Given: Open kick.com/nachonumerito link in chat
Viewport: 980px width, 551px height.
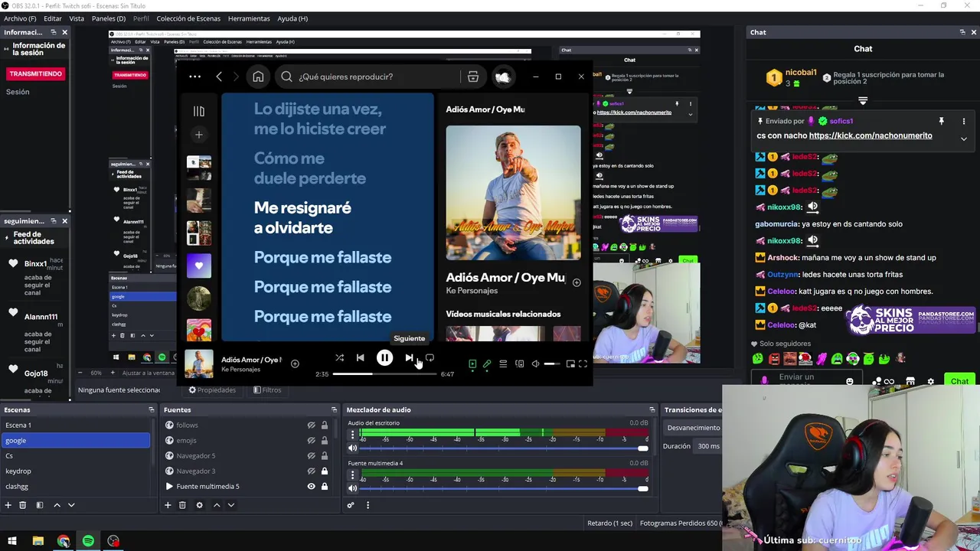Looking at the screenshot, I should coord(871,135).
